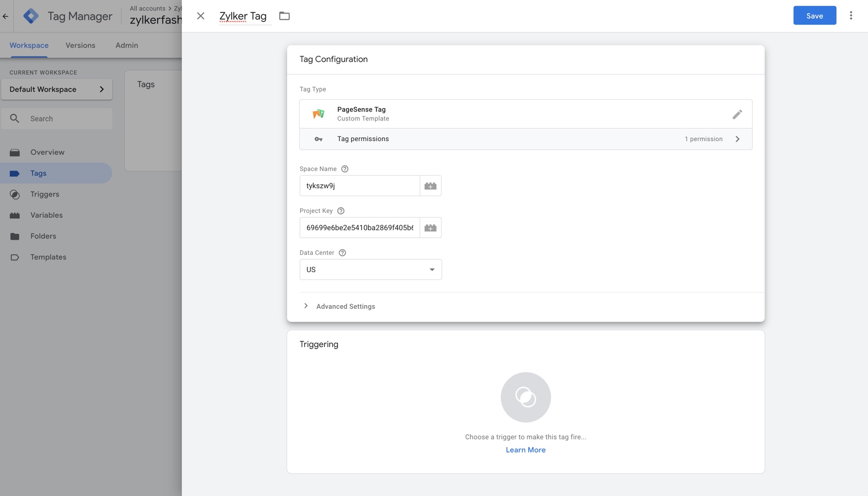
Task: Click the Tag Manager logo icon
Action: tap(31, 16)
